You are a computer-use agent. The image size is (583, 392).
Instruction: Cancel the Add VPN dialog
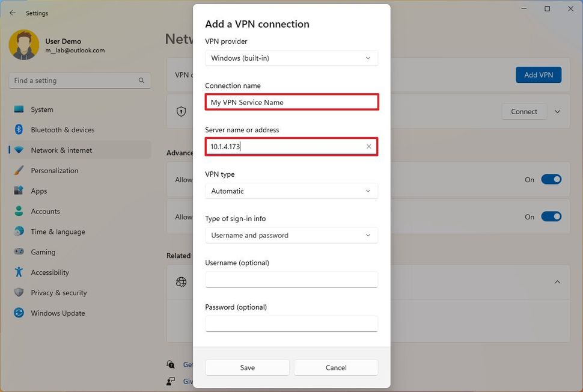(x=335, y=367)
